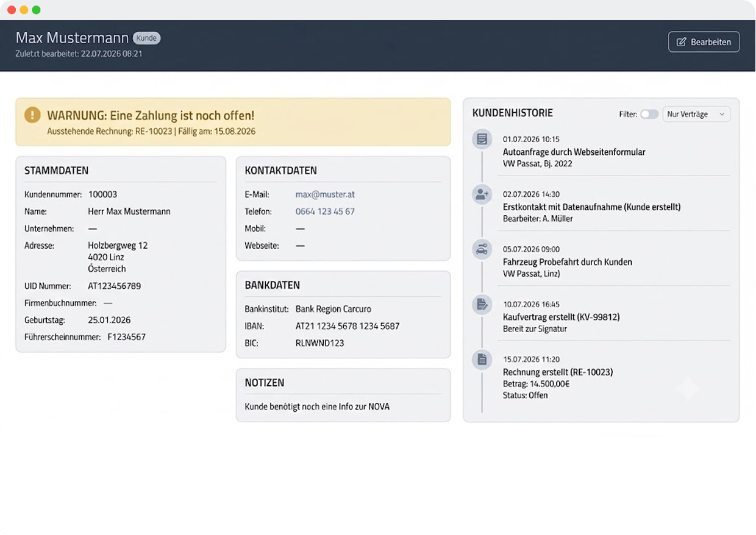
Task: Click phone number 0664 123 45 67
Action: 325,211
